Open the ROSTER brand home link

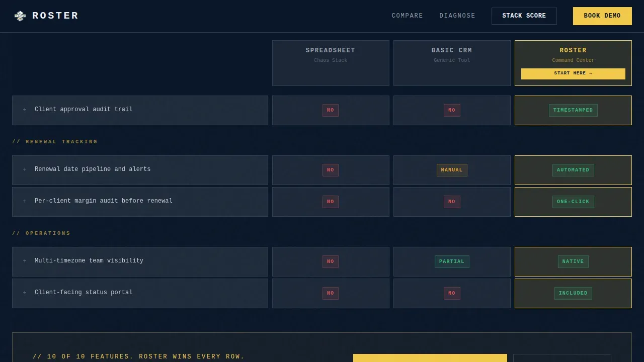coord(46,16)
